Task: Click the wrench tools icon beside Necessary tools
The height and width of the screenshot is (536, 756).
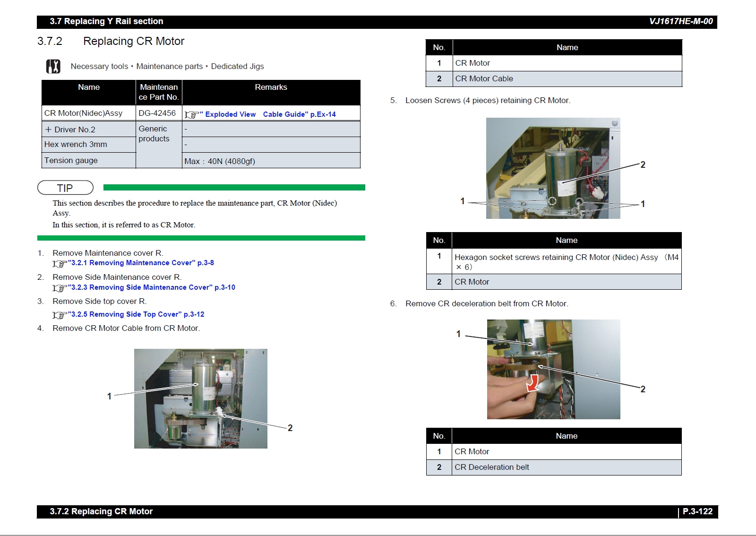Action: [x=53, y=67]
